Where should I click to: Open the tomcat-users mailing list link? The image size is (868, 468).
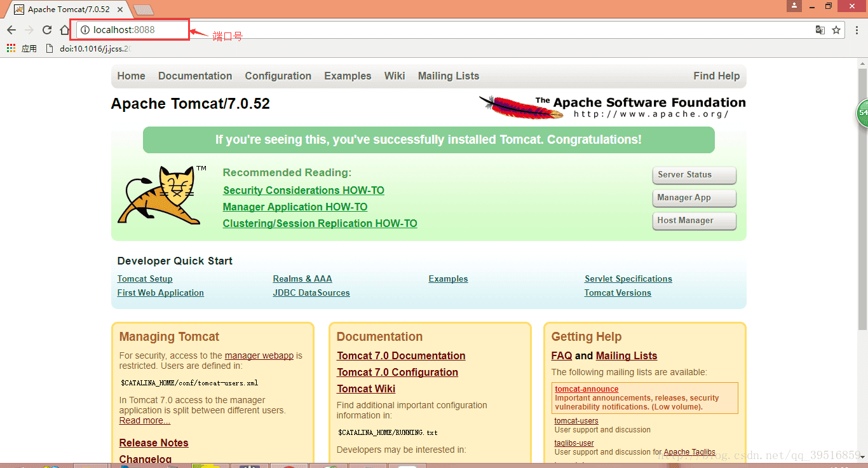(x=576, y=420)
